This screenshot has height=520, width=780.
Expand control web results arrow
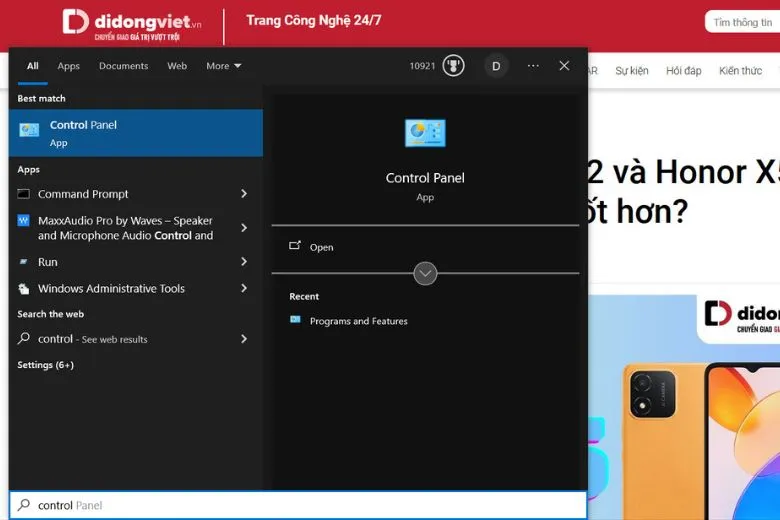tap(244, 339)
